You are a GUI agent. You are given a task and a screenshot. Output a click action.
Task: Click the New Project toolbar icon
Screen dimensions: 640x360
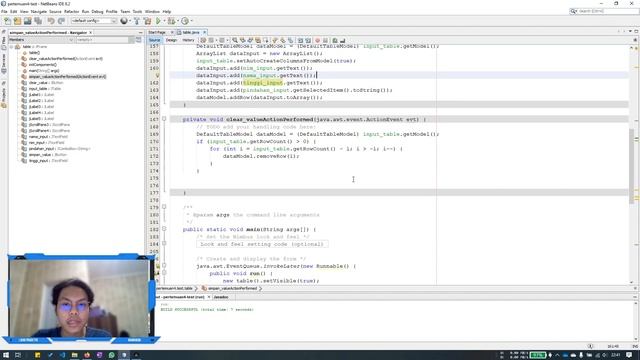17,21
